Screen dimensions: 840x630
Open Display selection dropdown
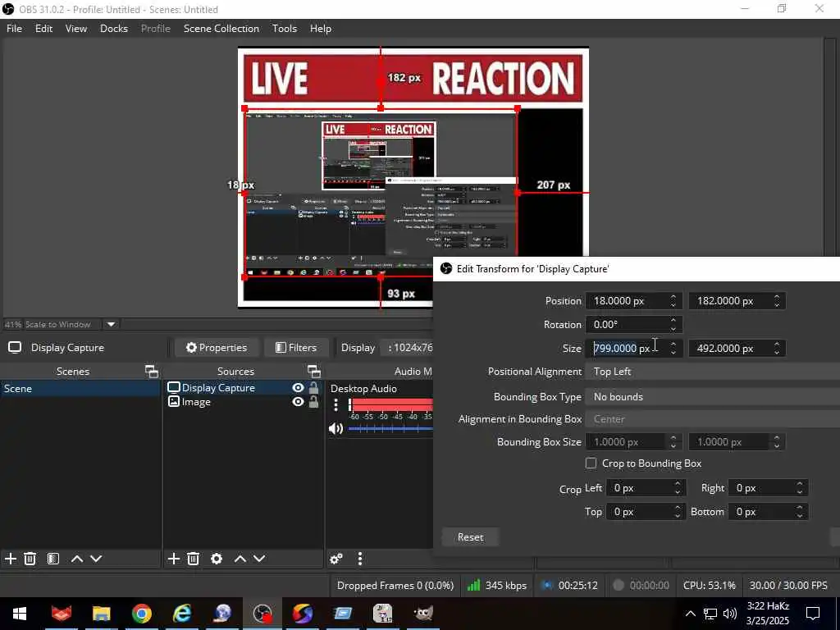coord(407,348)
